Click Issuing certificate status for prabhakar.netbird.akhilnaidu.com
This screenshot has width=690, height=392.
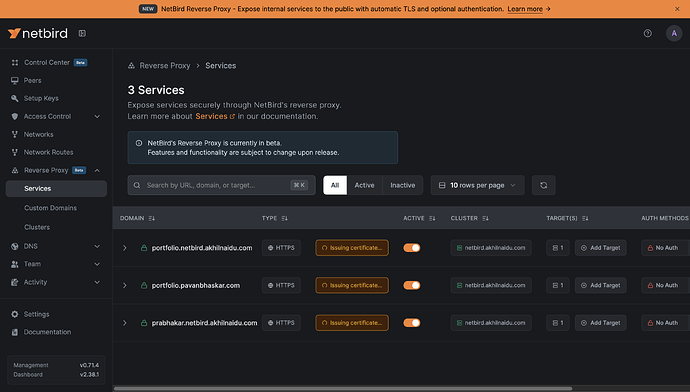tap(352, 322)
